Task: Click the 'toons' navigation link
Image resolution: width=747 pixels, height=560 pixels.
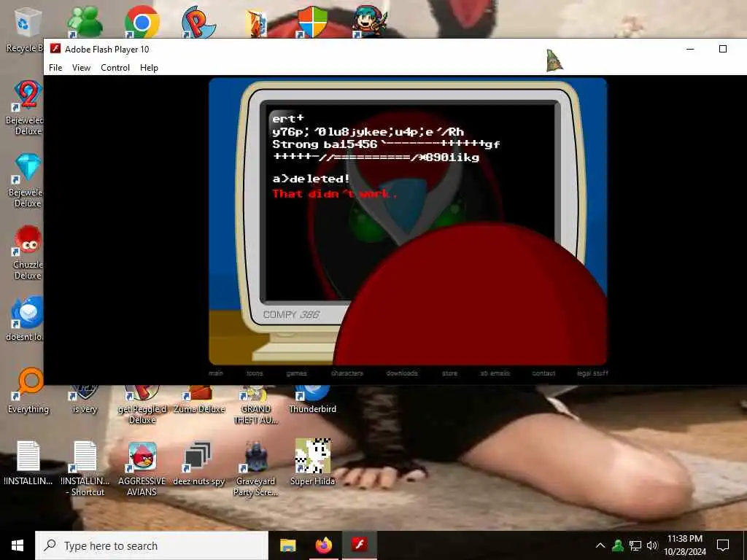Action: pyautogui.click(x=255, y=373)
